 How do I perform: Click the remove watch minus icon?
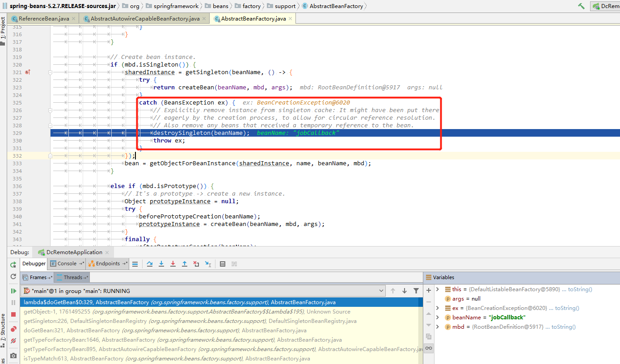pos(429,301)
